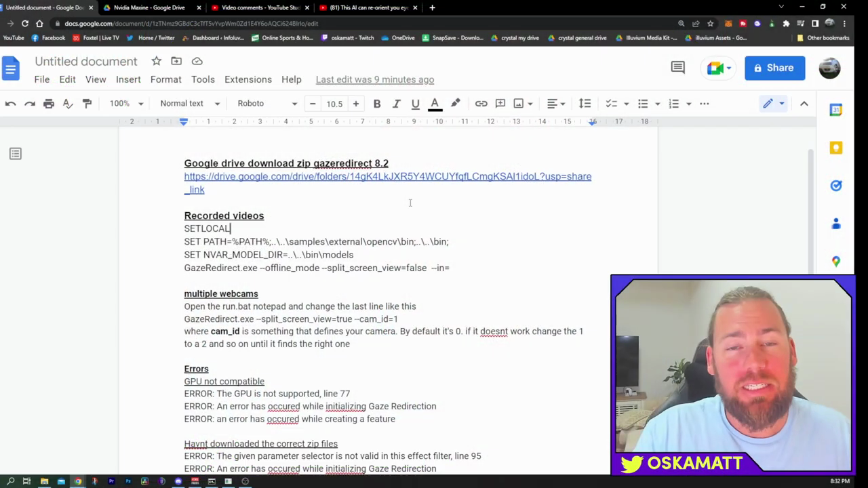Viewport: 868px width, 488px height.
Task: Open the text color picker
Action: (435, 104)
